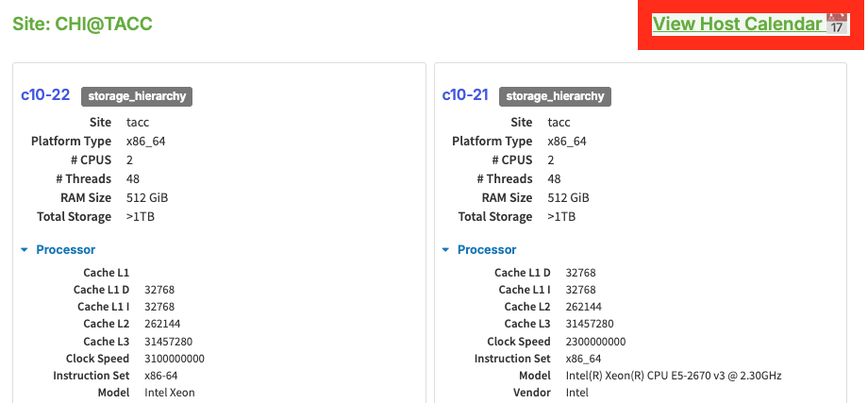The width and height of the screenshot is (868, 403).
Task: Open the c10-22 host link
Action: 45,95
